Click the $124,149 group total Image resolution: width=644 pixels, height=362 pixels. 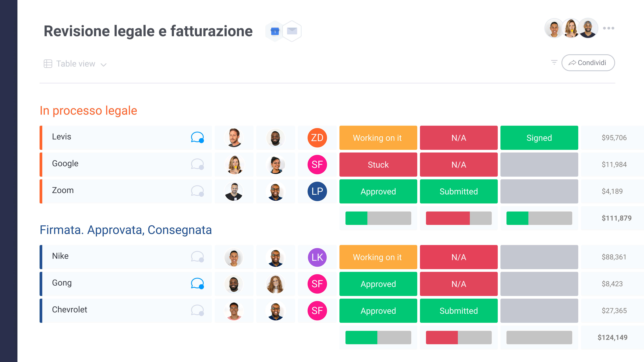612,338
